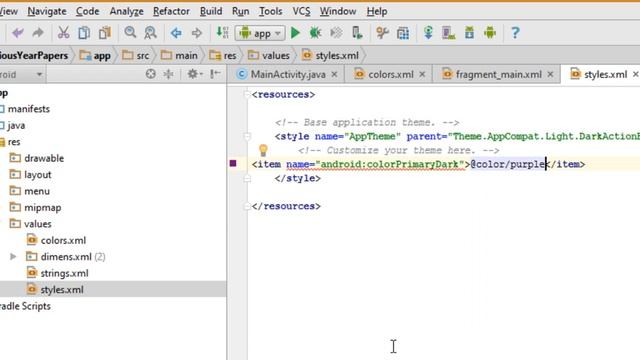Click the main breadcrumb
The height and width of the screenshot is (360, 640).
point(179,55)
